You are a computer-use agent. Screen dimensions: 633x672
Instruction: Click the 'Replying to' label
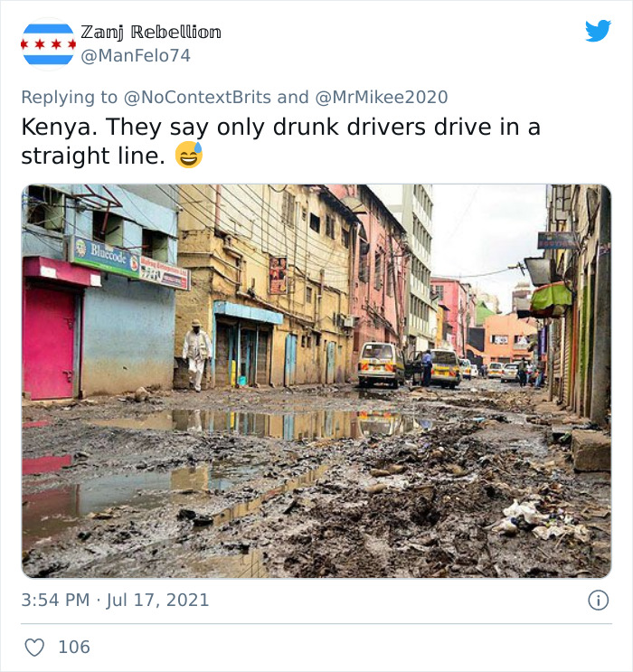70,98
